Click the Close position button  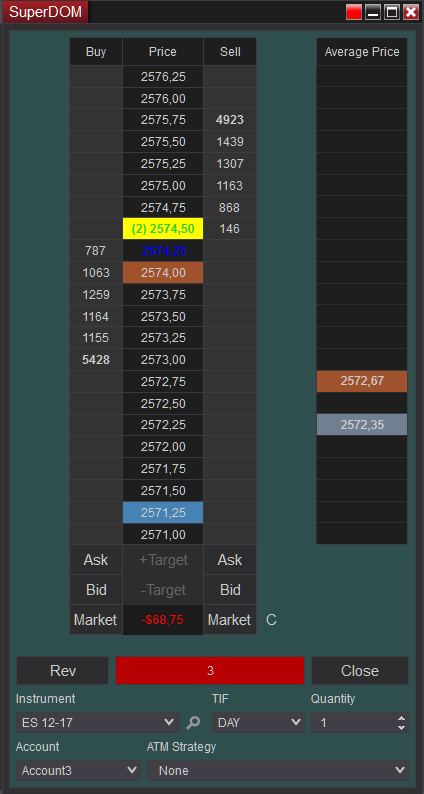(360, 670)
